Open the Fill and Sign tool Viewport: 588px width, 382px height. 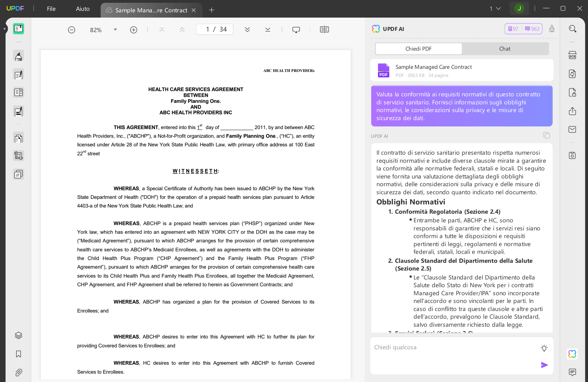point(19,111)
